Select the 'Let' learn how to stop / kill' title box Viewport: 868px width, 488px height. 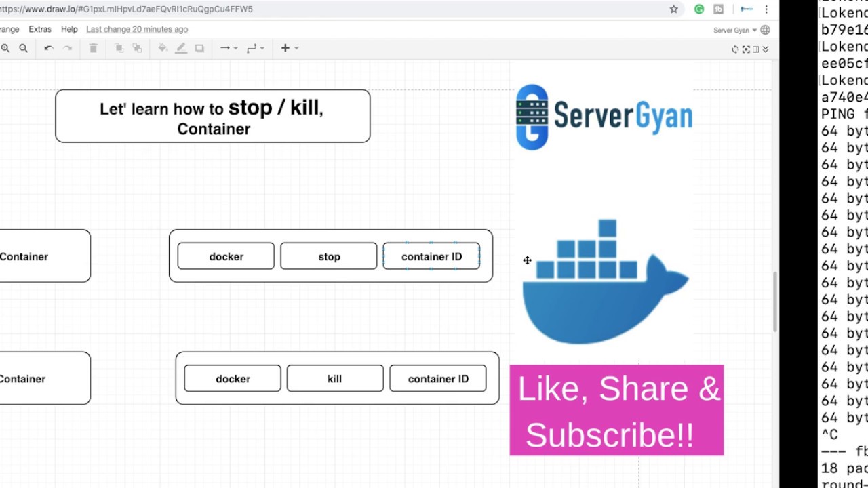(213, 116)
